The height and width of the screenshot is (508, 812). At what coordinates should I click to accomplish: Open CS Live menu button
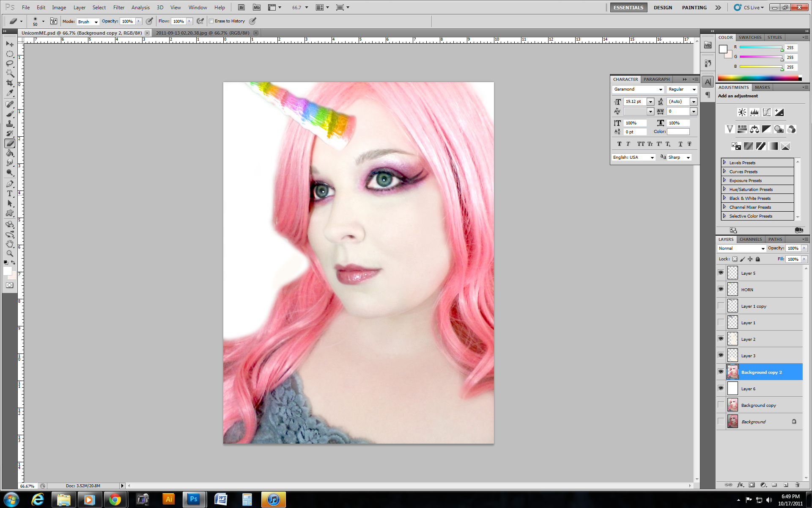[x=749, y=8]
